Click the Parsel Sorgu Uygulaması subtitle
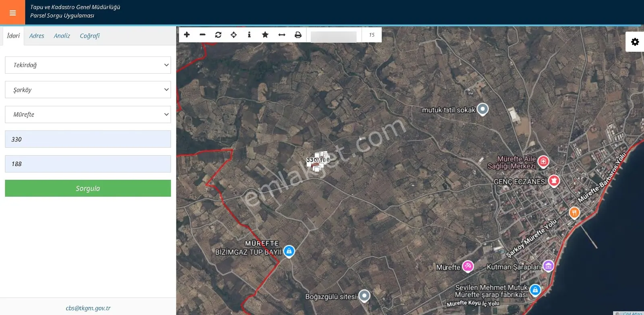 [62, 16]
